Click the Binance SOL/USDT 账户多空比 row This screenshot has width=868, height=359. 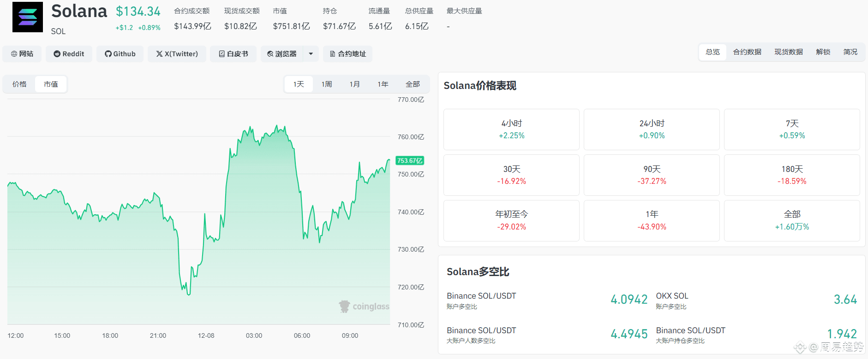[547, 300]
